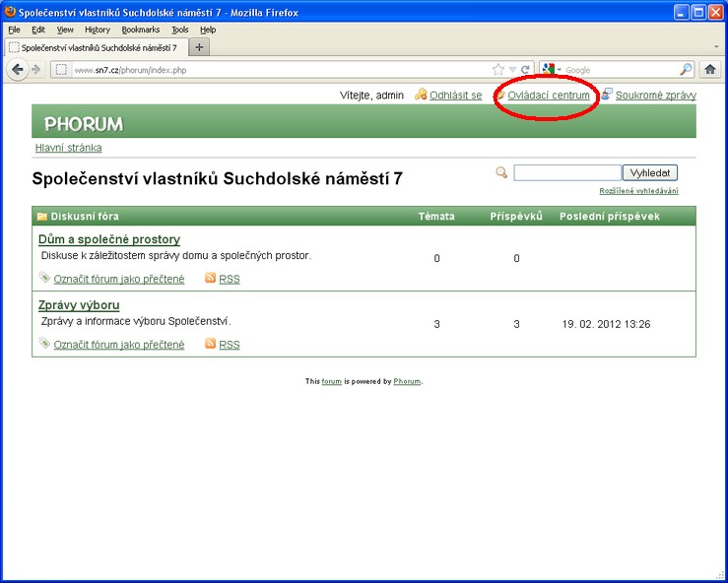
Task: Click the Home icon in the toolbar
Action: coord(709,70)
